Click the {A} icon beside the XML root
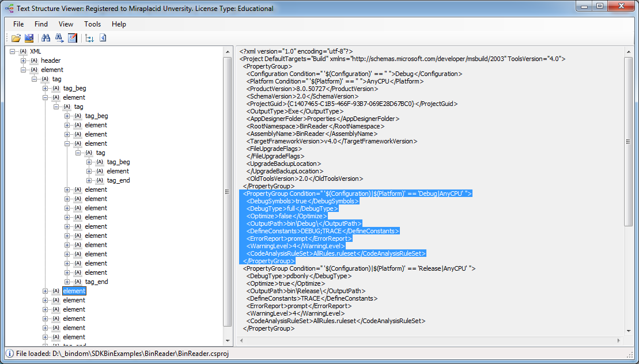This screenshot has height=364, width=639. tap(23, 51)
